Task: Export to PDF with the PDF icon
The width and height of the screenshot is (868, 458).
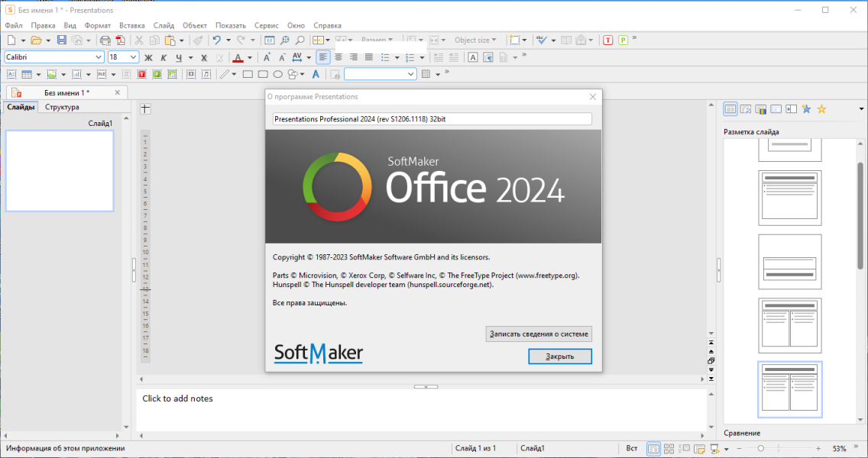Action: 120,40
